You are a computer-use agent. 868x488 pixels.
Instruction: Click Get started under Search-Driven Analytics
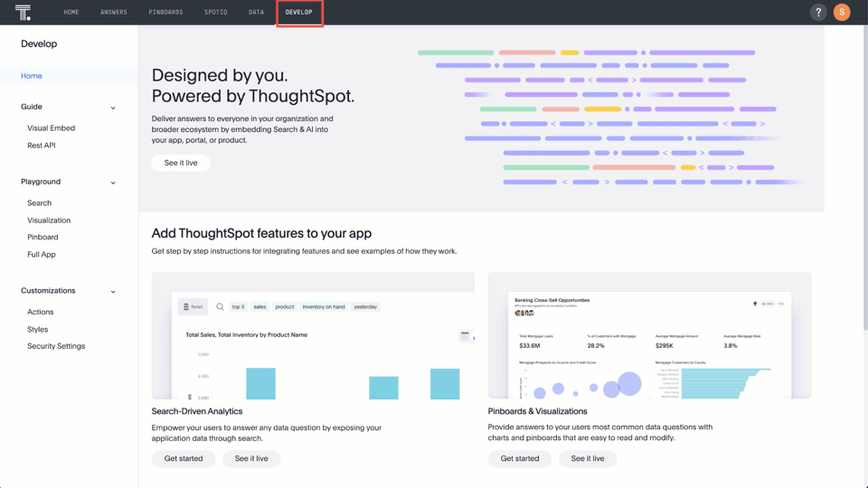coord(184,459)
